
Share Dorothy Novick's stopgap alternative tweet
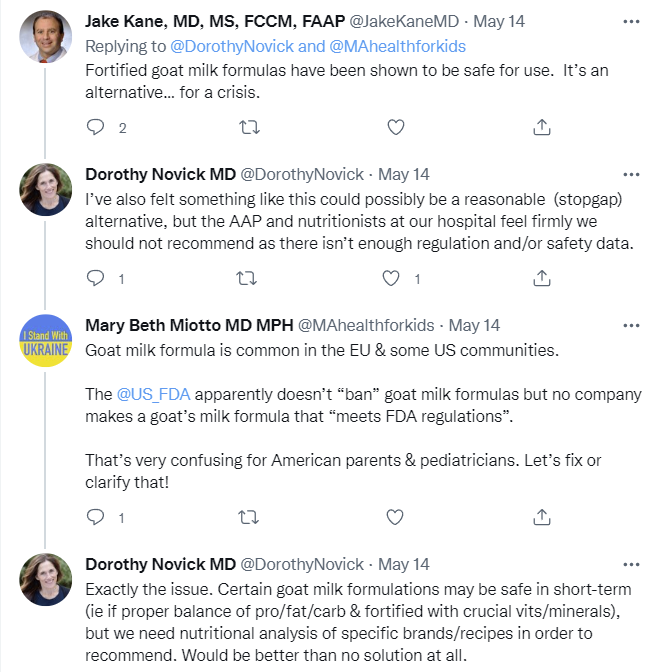pyautogui.click(x=541, y=278)
